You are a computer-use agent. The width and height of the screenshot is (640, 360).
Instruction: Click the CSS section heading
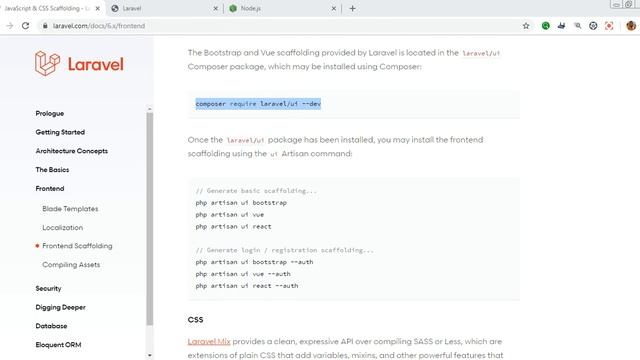pos(196,320)
